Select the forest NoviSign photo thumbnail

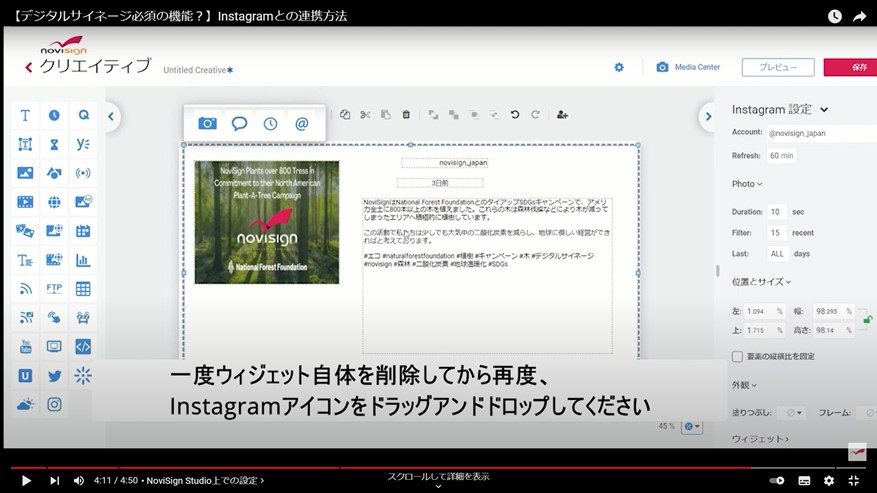coord(267,222)
